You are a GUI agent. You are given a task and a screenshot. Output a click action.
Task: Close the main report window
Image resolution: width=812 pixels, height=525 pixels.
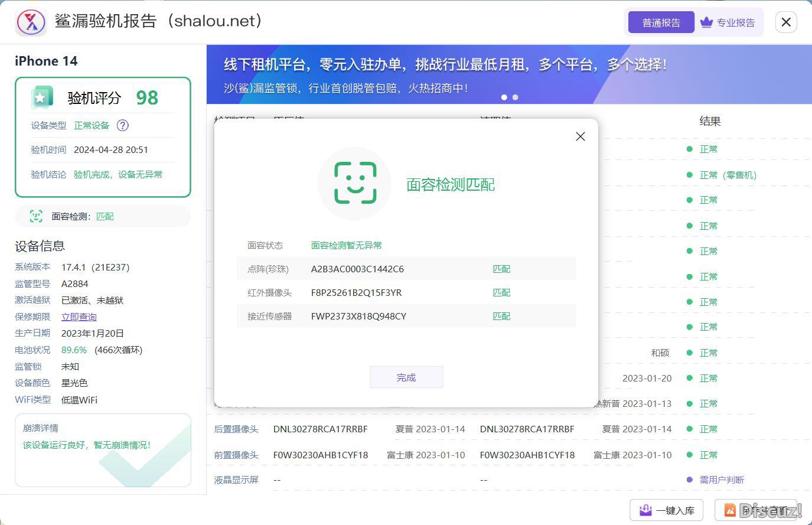pyautogui.click(x=786, y=22)
